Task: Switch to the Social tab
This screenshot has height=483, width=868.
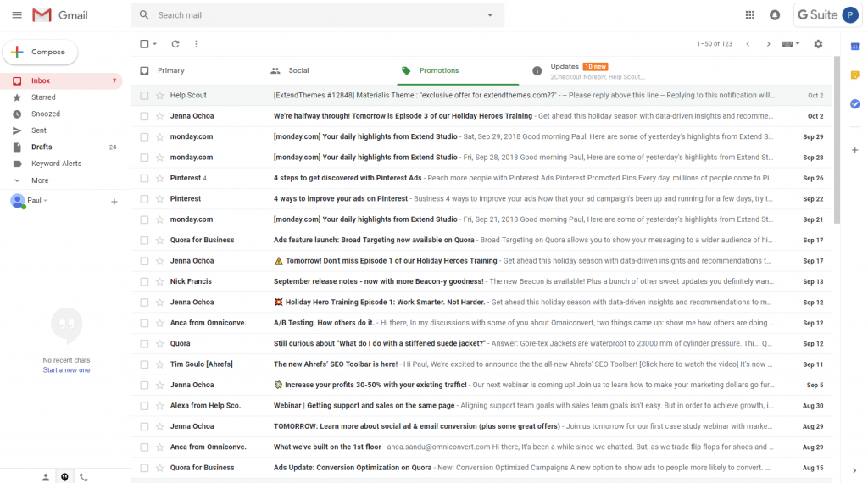Action: pos(298,70)
